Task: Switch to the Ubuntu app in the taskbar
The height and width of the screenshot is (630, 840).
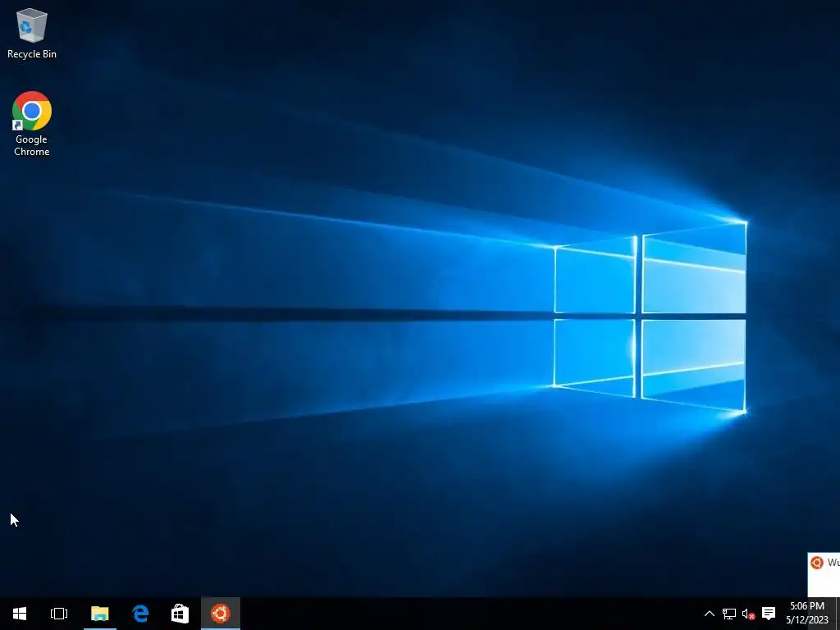Action: tap(220, 614)
